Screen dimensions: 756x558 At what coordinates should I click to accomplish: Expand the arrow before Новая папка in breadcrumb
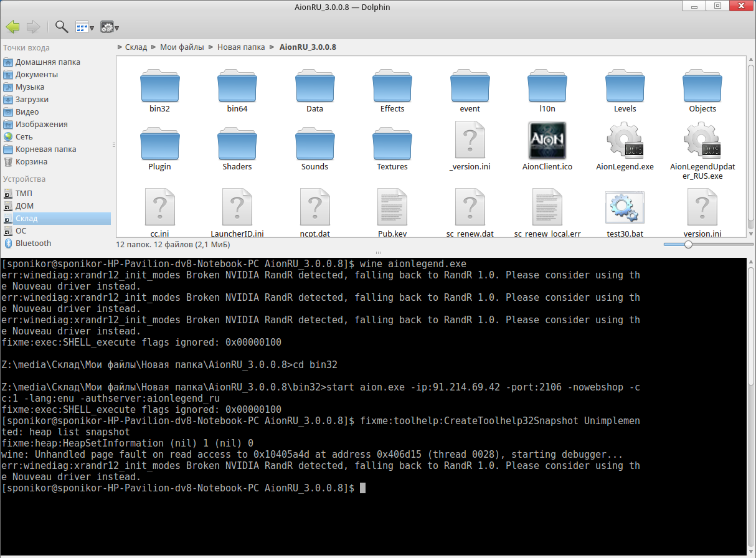pos(211,47)
